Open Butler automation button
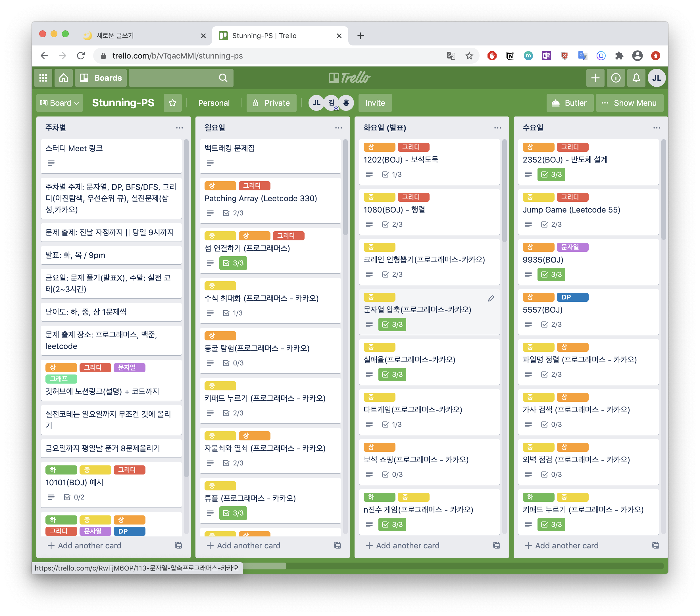Screen dimensions: 700x616 click(570, 103)
